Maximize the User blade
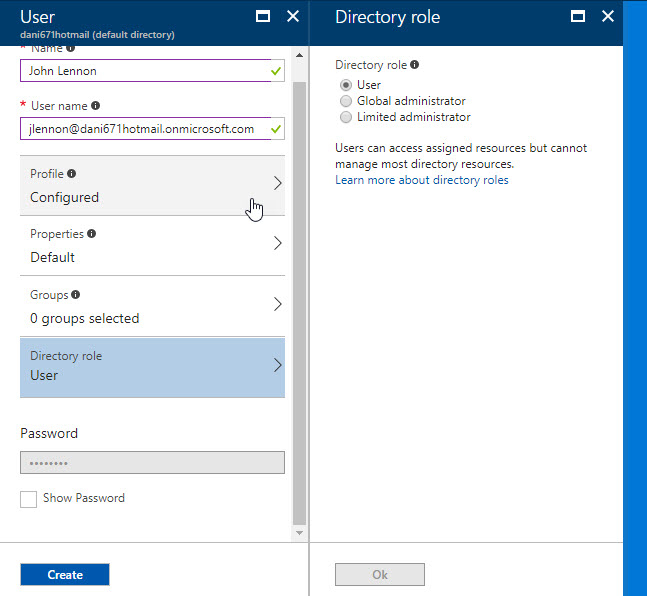Screen dimensions: 647x596 coord(263,16)
